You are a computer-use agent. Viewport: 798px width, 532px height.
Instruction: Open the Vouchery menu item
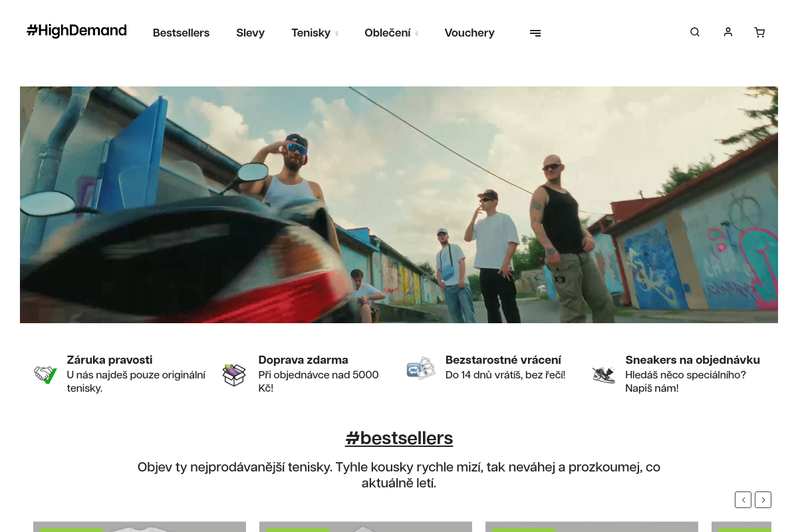point(469,33)
